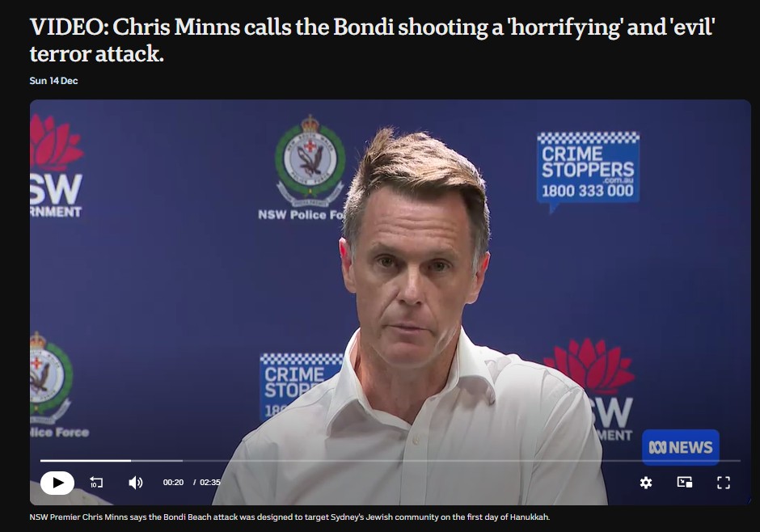Switch the video to fullscreen
Image resolution: width=760 pixels, height=532 pixels.
(723, 483)
